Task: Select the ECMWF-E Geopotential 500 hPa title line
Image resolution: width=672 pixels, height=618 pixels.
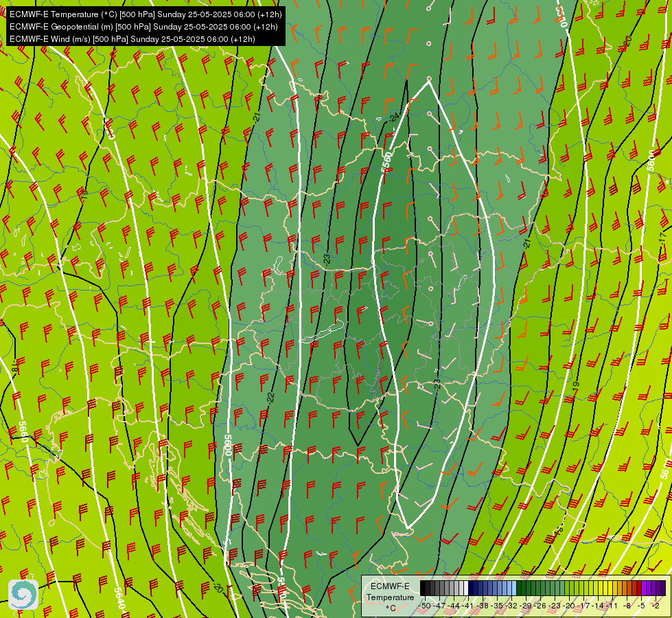Action: coord(143,27)
